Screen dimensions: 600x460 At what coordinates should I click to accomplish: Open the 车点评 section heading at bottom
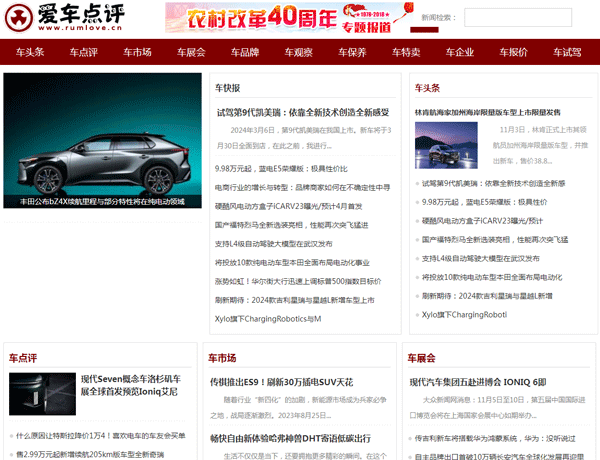coord(23,358)
